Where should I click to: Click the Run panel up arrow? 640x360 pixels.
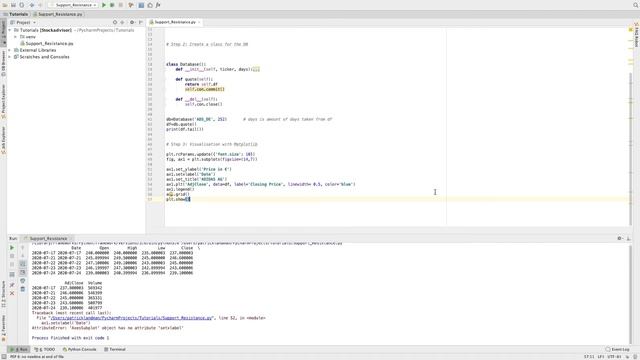[22, 248]
